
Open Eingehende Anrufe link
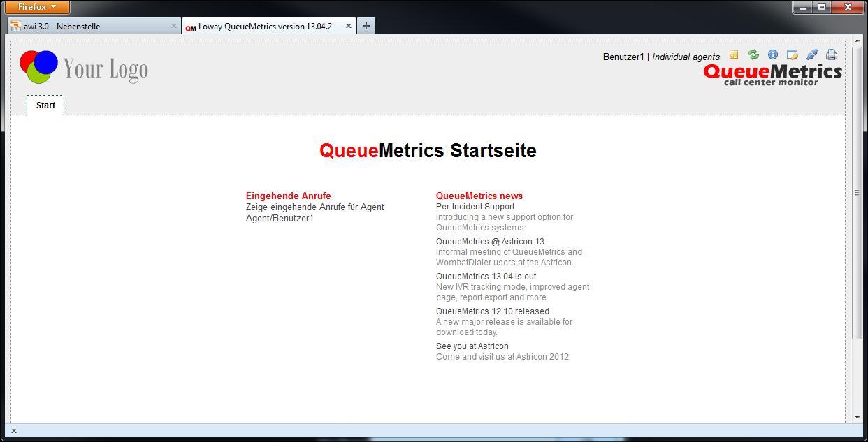[x=288, y=196]
